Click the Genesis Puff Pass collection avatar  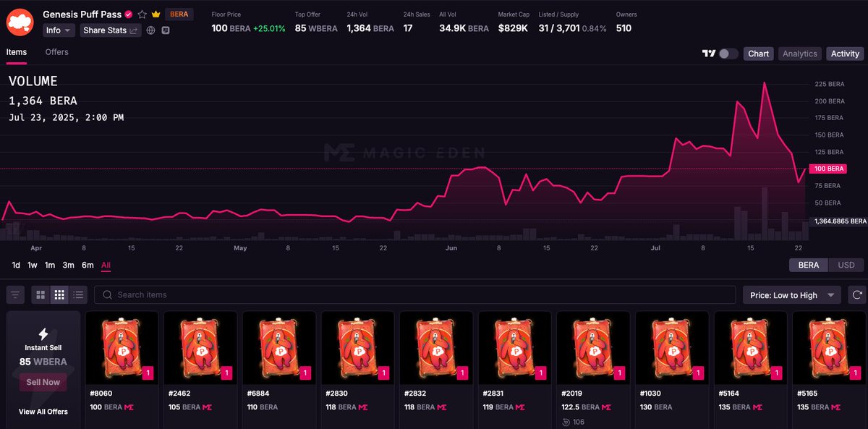(x=20, y=22)
